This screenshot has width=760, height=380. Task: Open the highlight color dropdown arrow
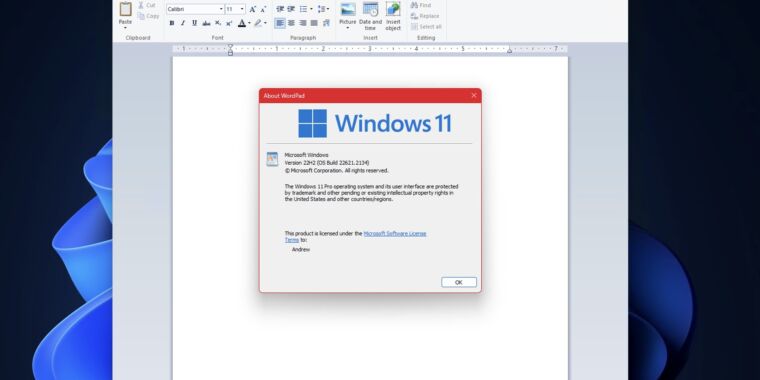click(x=265, y=23)
